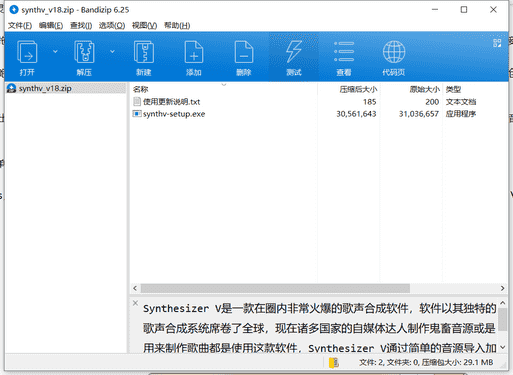Click status bar text showing 29.1 MB

(426, 362)
